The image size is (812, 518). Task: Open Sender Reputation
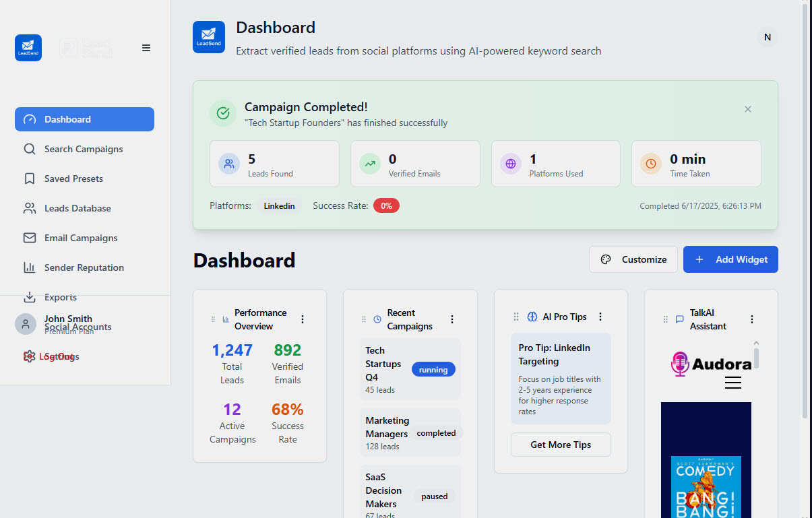(84, 267)
